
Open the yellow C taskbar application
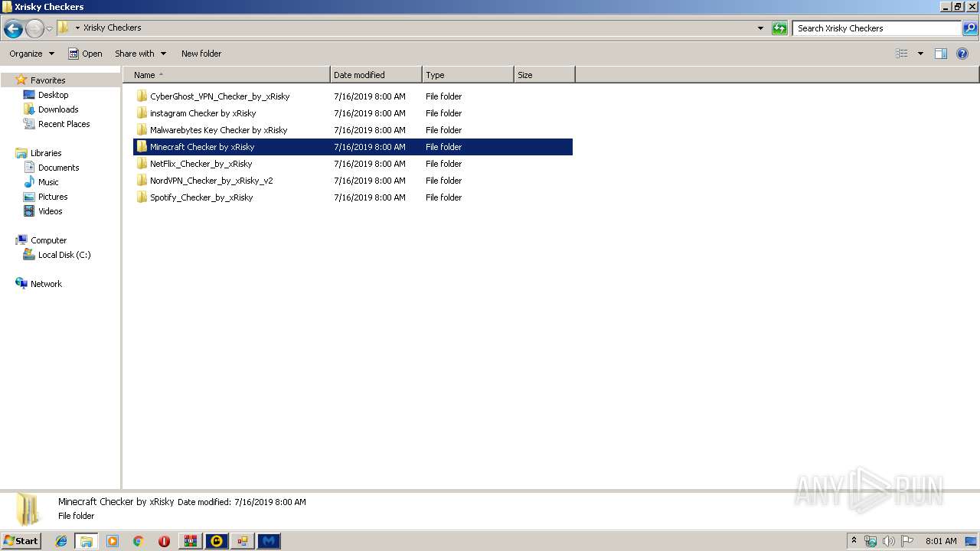pos(217,541)
